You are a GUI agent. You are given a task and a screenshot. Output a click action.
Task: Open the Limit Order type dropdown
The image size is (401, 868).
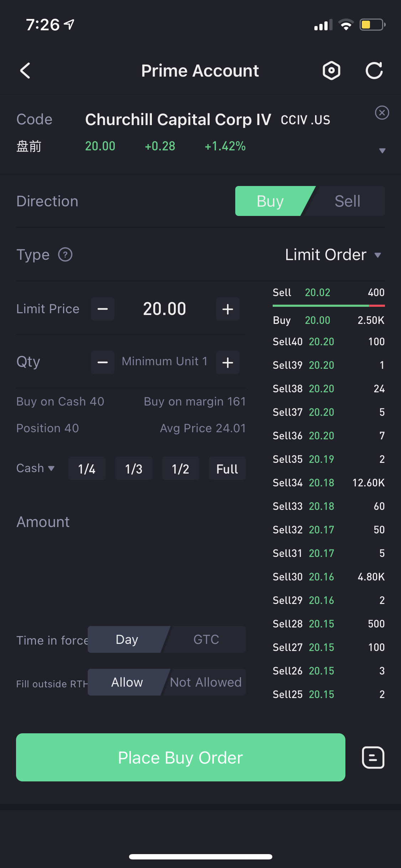[333, 255]
